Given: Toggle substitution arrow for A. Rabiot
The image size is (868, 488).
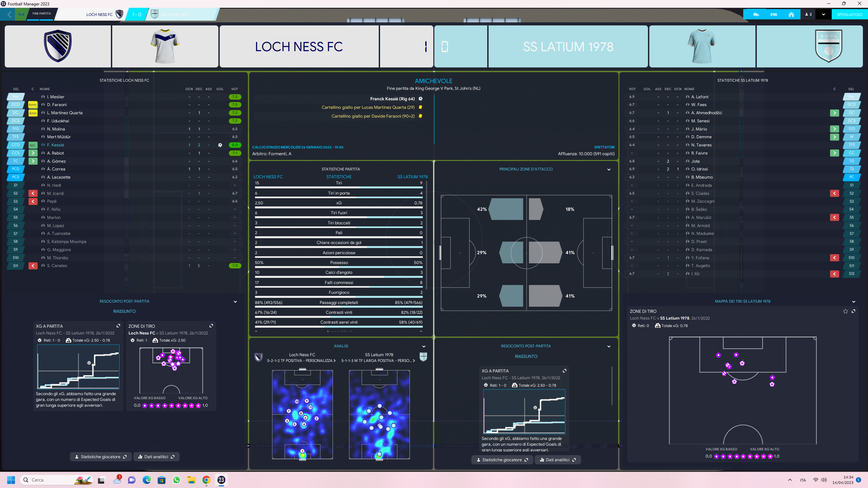Looking at the screenshot, I should [33, 153].
